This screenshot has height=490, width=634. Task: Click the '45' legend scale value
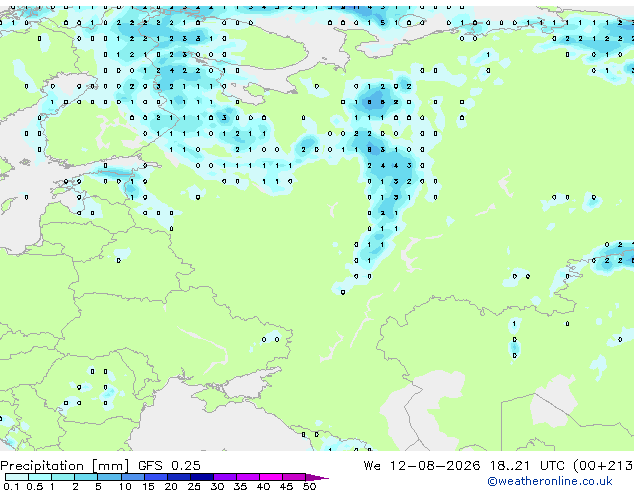[x=286, y=486]
